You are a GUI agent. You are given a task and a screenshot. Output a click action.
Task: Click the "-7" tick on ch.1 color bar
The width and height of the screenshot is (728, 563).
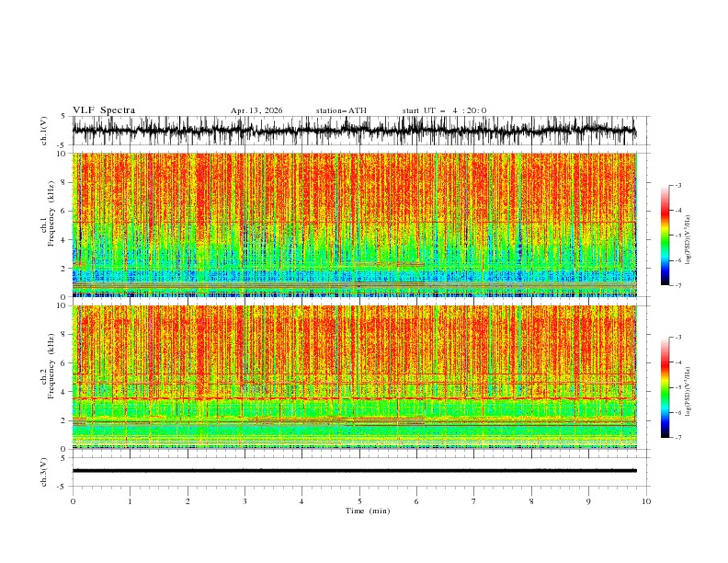(x=678, y=285)
